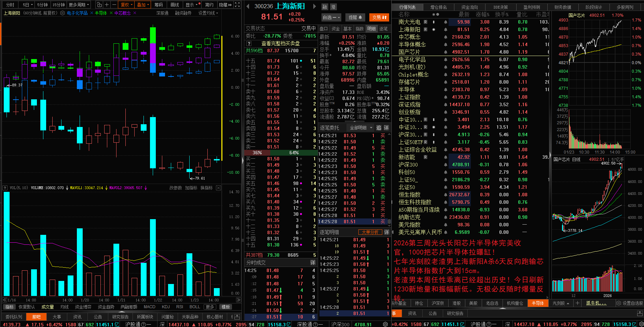Click 提醒 alert button
Screen dimensions: 644x327
[x=355, y=17]
